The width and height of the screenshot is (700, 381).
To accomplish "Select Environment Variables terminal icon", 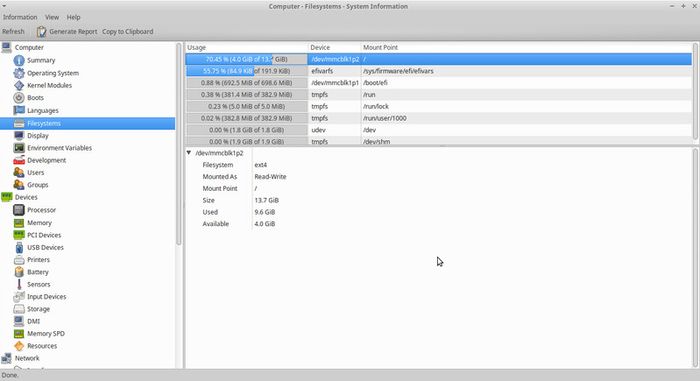I will coord(19,148).
